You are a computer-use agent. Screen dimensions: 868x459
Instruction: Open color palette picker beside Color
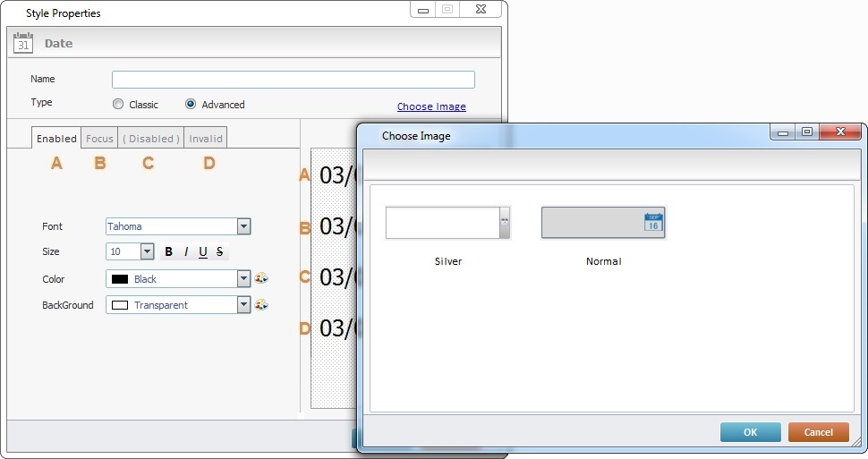[261, 279]
